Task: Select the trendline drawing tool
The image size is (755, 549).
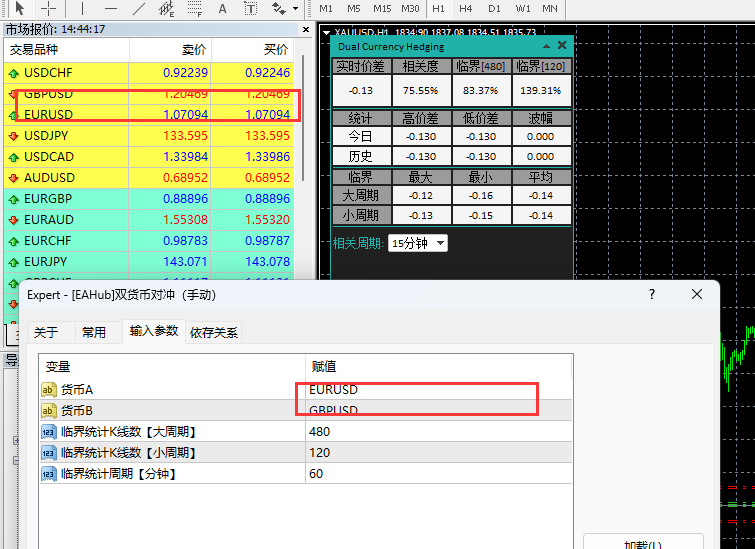Action: click(139, 8)
